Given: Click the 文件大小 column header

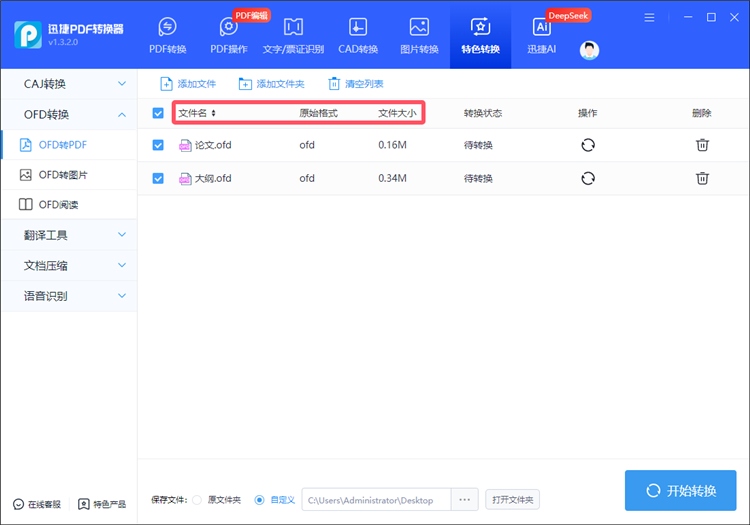Looking at the screenshot, I should 397,113.
